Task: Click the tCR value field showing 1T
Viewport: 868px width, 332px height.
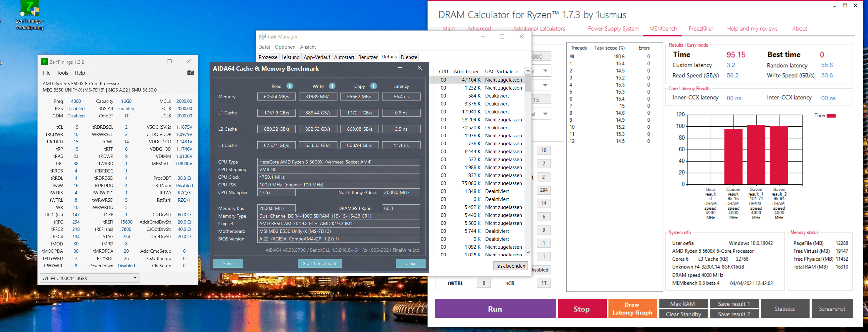Action: click(x=543, y=283)
